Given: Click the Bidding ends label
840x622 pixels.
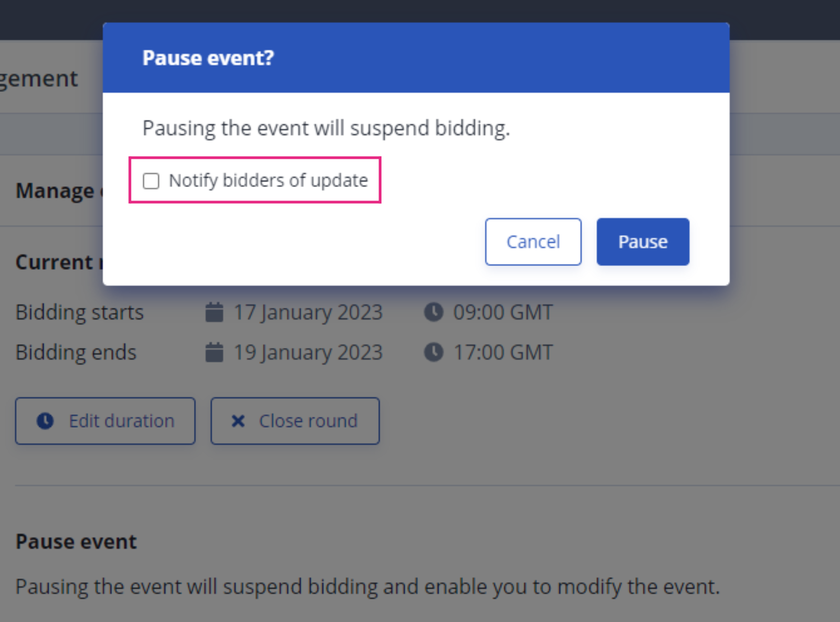Looking at the screenshot, I should pos(76,353).
